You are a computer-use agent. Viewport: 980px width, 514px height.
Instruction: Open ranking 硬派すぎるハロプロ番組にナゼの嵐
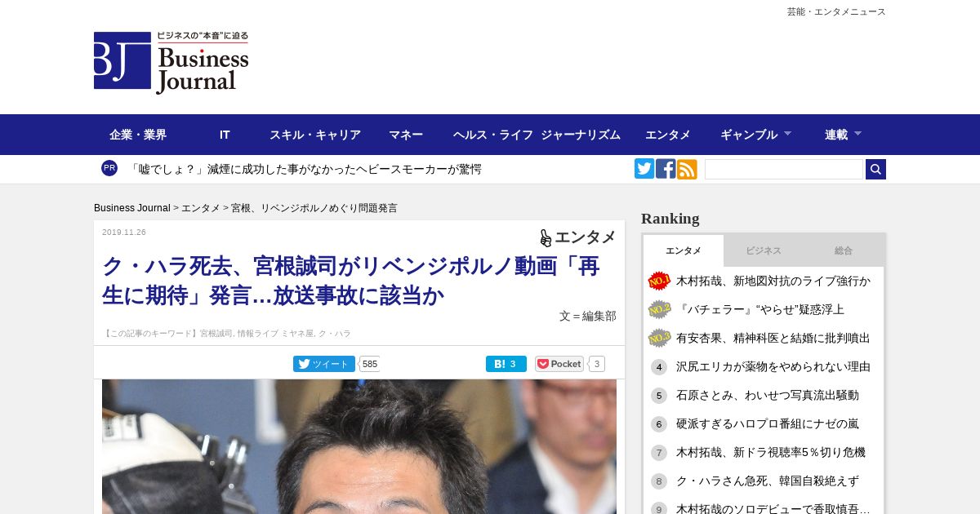click(x=768, y=423)
